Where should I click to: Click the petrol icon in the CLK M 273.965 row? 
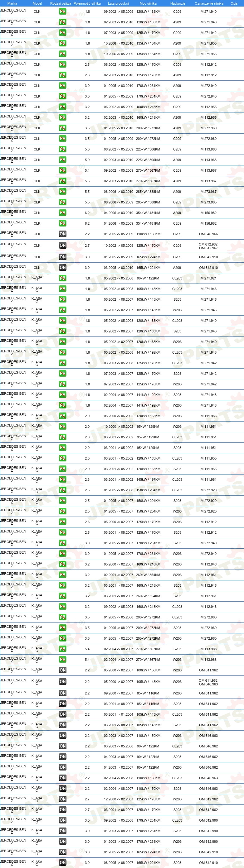62,202
